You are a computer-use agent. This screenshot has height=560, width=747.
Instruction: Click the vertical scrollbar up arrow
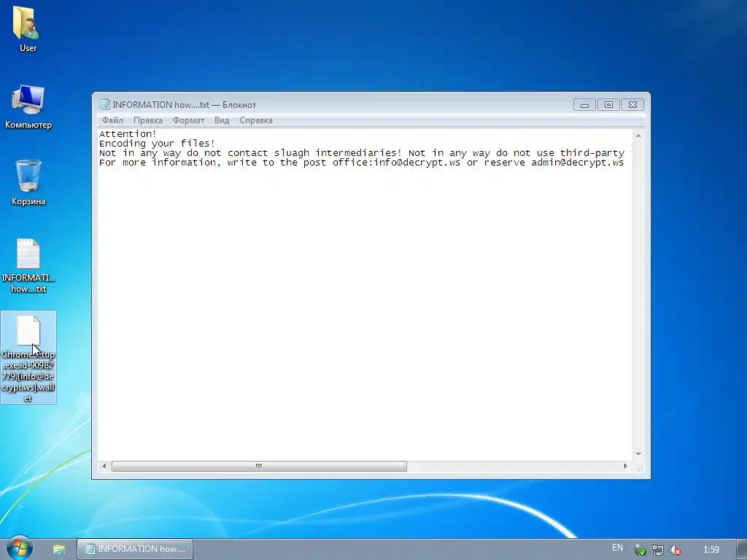click(638, 136)
